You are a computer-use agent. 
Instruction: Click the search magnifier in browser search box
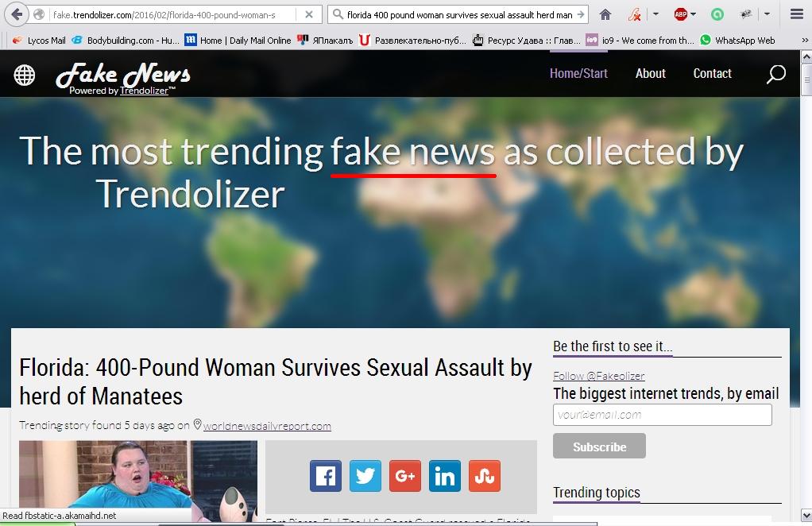(338, 14)
